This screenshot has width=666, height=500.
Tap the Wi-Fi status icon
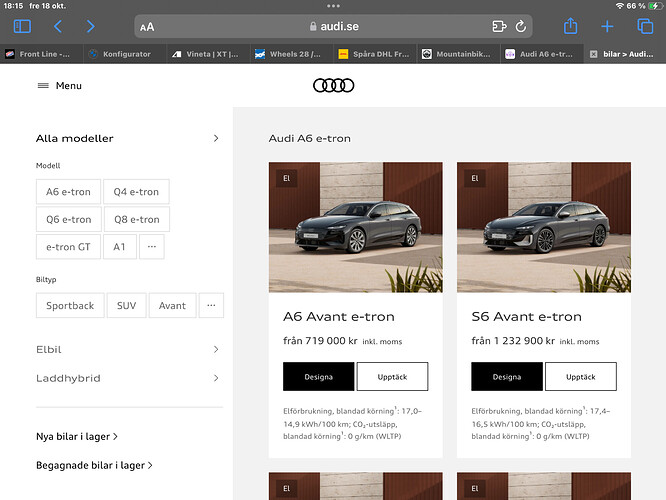[620, 6]
